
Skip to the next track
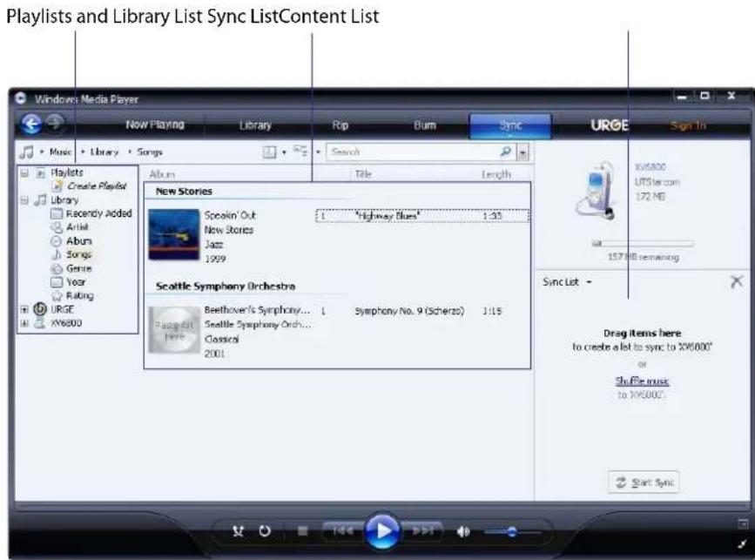click(422, 530)
